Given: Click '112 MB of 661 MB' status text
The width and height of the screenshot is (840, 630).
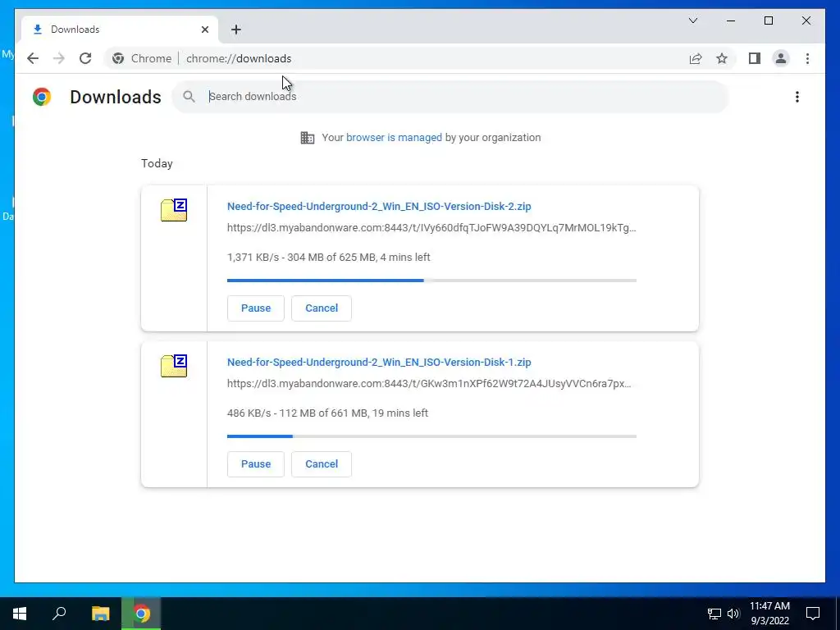Looking at the screenshot, I should (323, 413).
